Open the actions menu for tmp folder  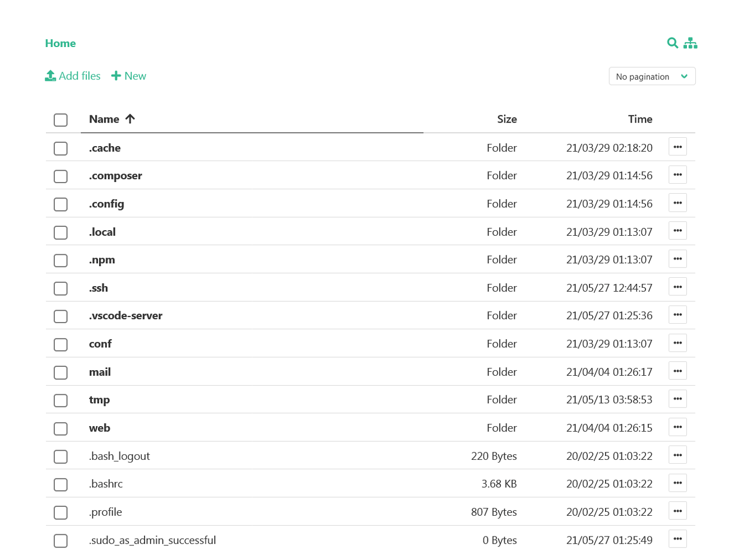677,399
